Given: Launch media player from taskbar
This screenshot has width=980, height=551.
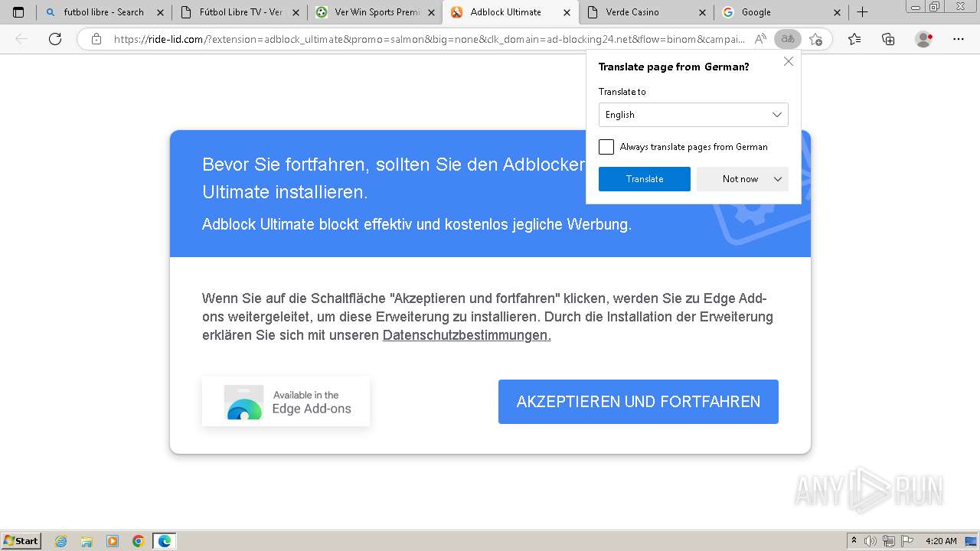Looking at the screenshot, I should point(113,541).
